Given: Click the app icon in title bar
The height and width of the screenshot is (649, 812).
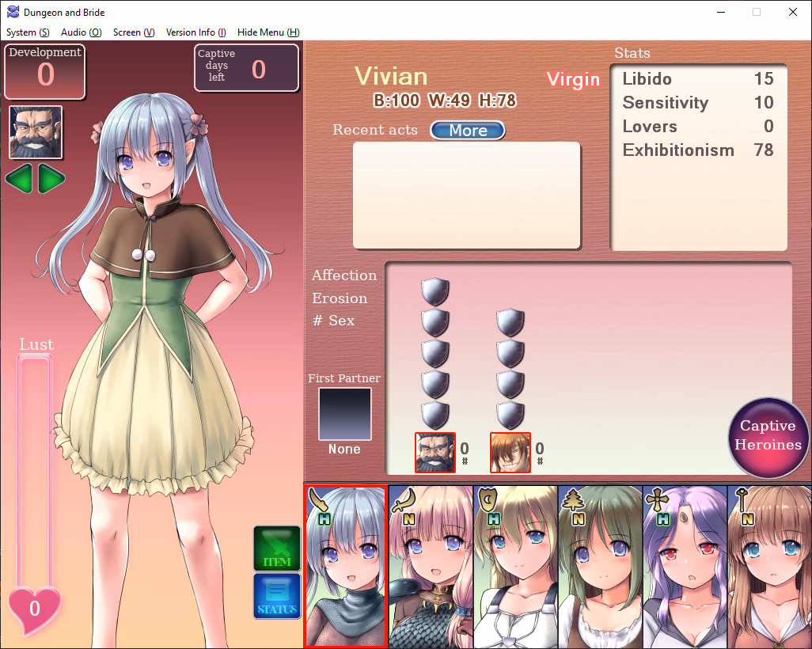Looking at the screenshot, I should pyautogui.click(x=13, y=13).
